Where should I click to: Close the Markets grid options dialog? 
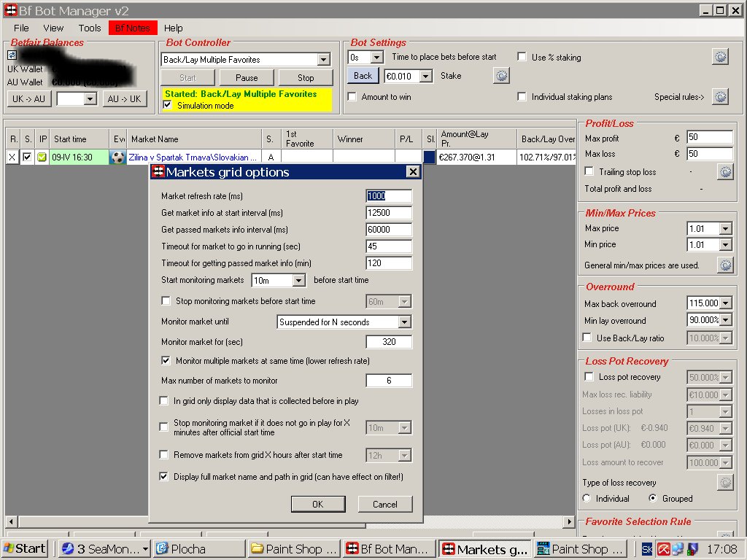413,171
